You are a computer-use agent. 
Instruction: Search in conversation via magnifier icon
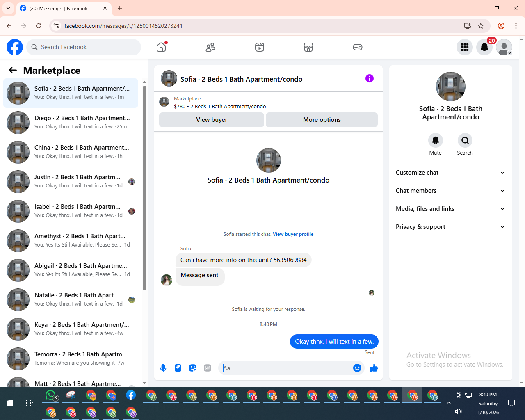pyautogui.click(x=465, y=140)
